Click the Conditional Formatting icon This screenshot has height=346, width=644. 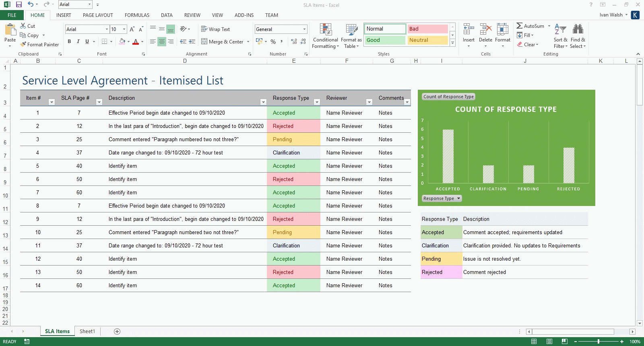[325, 30]
